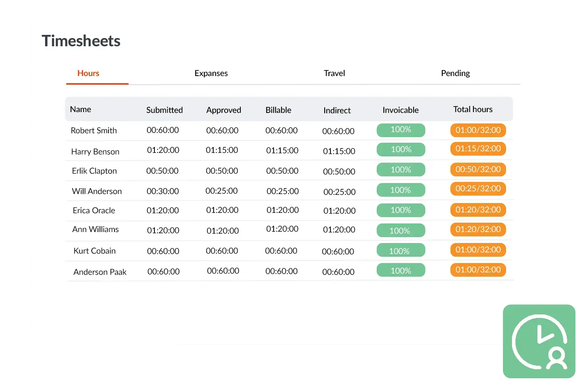
Task: Click Robert Smith's 100% invoicable badge
Action: (401, 130)
